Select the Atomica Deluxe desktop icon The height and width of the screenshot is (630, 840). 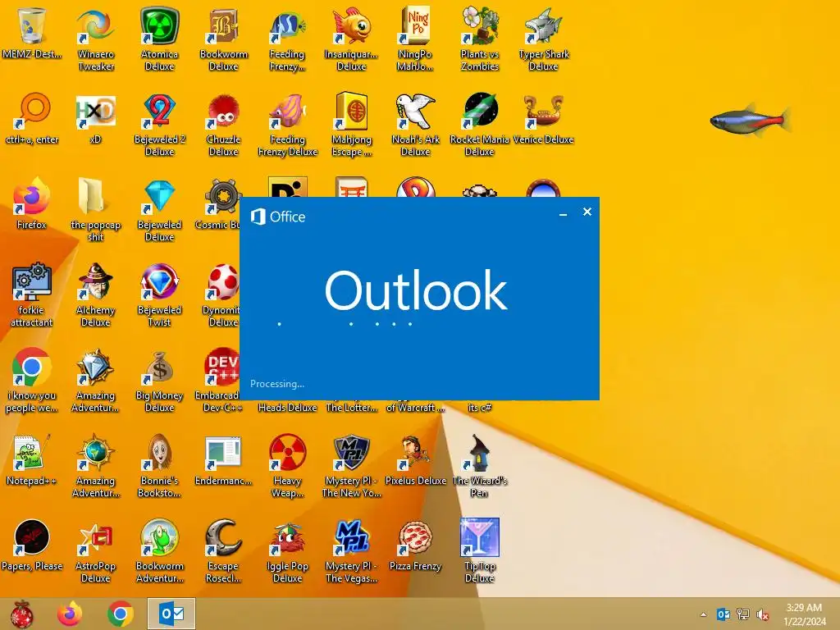(160, 25)
